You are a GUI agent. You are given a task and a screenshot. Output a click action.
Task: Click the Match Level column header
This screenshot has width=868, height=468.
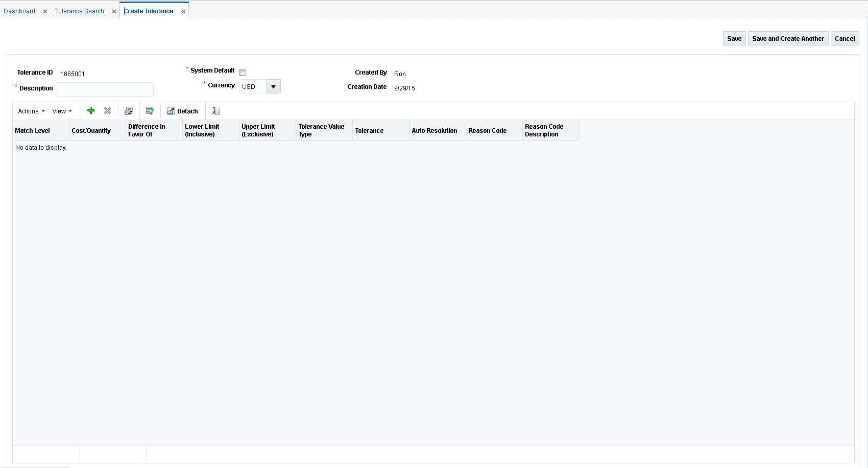(x=41, y=130)
